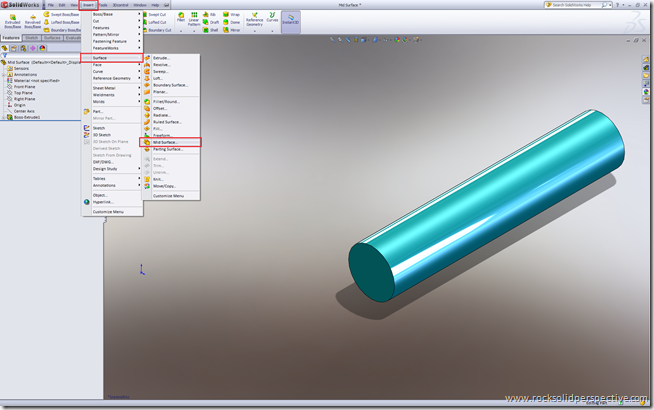Image resolution: width=654 pixels, height=410 pixels.
Task: Select the Draft tool
Action: point(211,23)
